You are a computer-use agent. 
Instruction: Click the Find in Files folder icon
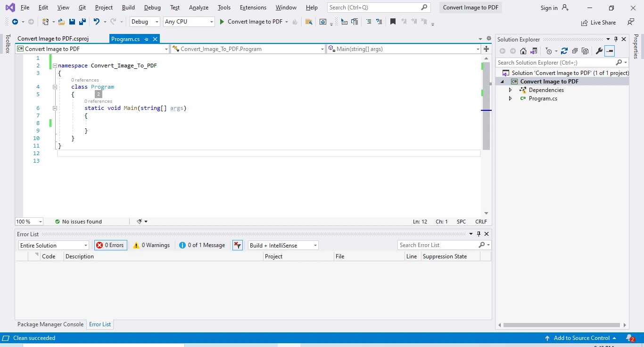click(309, 22)
